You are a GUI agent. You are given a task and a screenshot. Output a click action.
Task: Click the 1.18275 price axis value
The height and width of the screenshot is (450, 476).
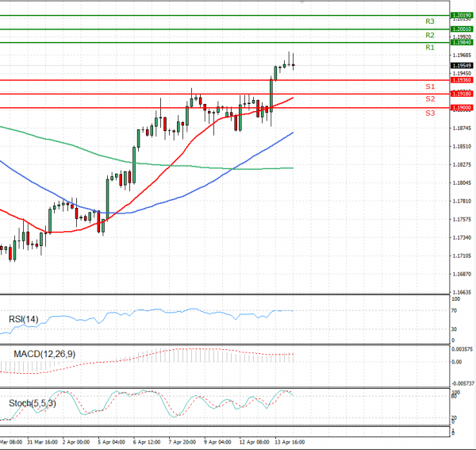point(462,164)
